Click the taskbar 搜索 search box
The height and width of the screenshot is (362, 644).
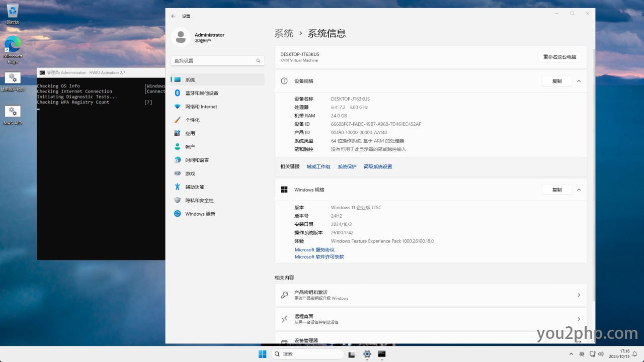click(x=307, y=354)
